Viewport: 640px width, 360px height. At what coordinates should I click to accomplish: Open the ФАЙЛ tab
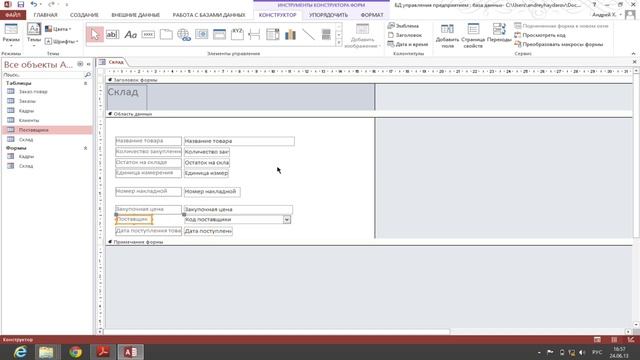(13, 15)
